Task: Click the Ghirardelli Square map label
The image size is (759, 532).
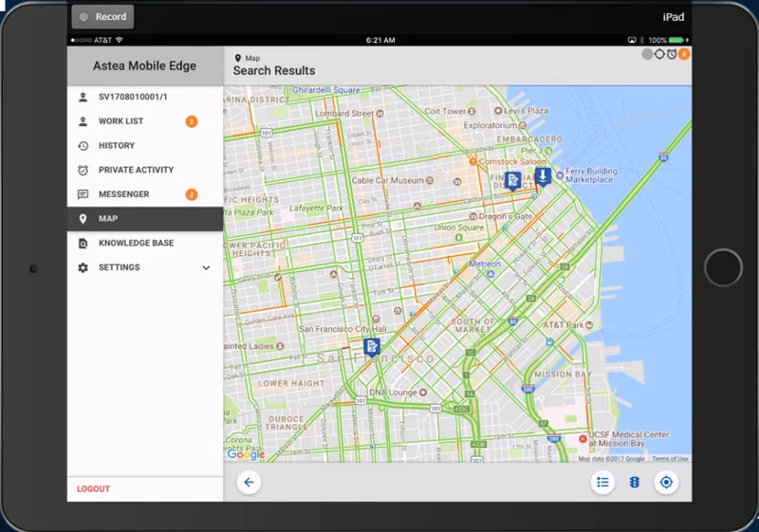Action: click(326, 90)
